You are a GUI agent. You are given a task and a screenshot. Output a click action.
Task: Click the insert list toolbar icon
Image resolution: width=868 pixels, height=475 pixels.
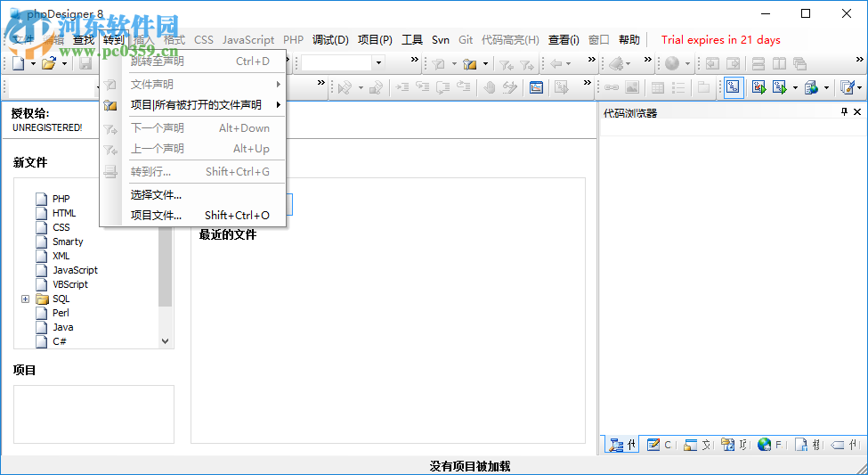[x=678, y=87]
